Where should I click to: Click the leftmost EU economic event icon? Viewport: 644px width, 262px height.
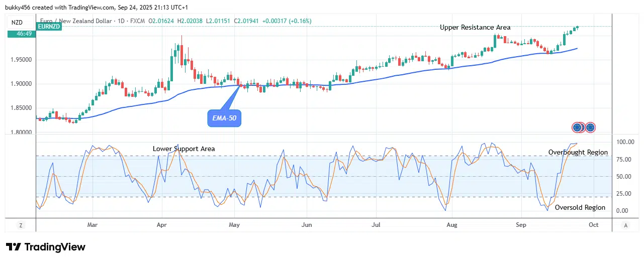tap(577, 127)
